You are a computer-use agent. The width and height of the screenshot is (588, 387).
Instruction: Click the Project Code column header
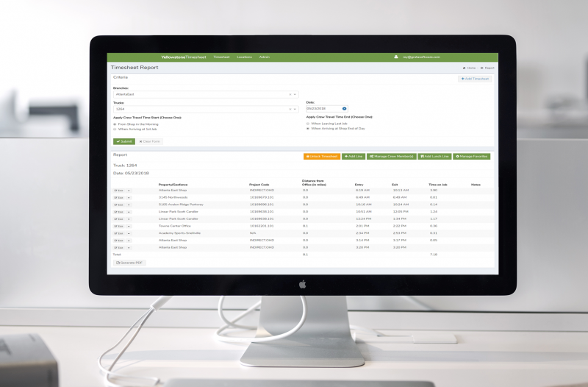259,185
